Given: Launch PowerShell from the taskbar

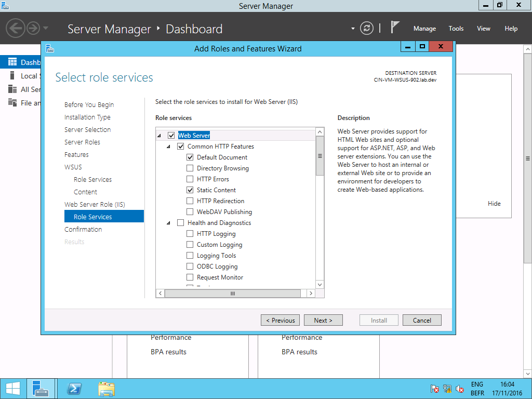Looking at the screenshot, I should click(x=74, y=389).
